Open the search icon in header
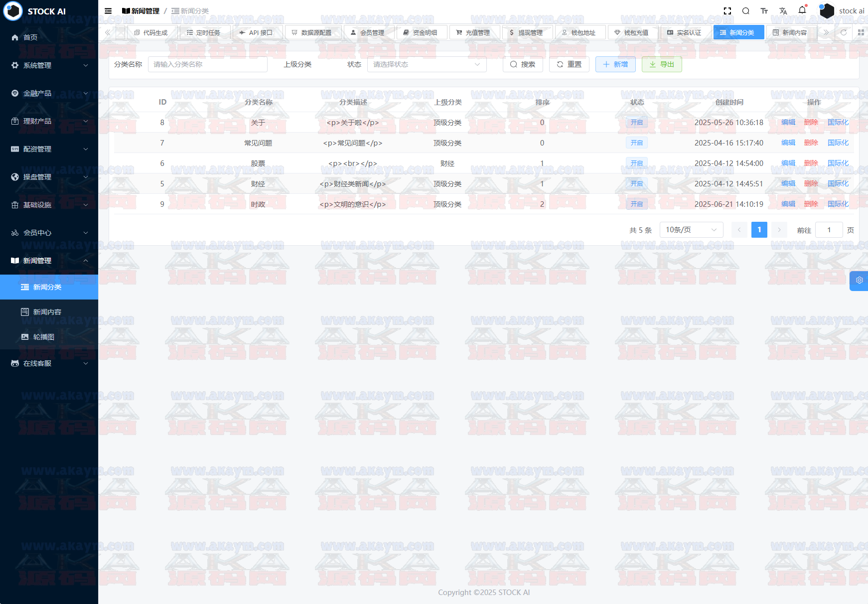868x604 pixels. coord(746,11)
